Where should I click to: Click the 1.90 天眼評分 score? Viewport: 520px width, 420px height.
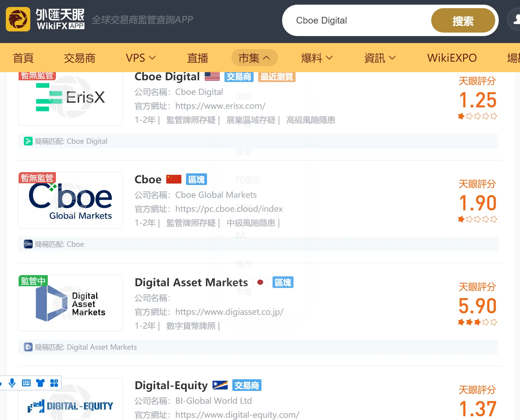pyautogui.click(x=477, y=203)
